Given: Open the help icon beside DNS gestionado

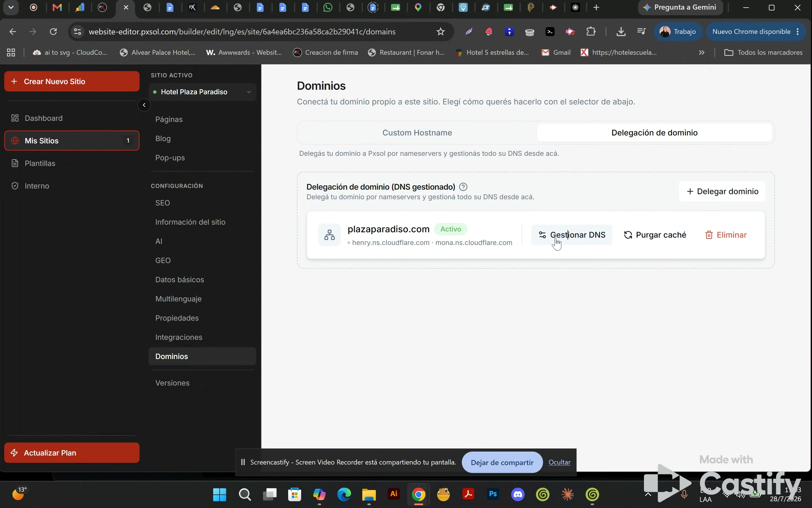Looking at the screenshot, I should click(x=463, y=187).
